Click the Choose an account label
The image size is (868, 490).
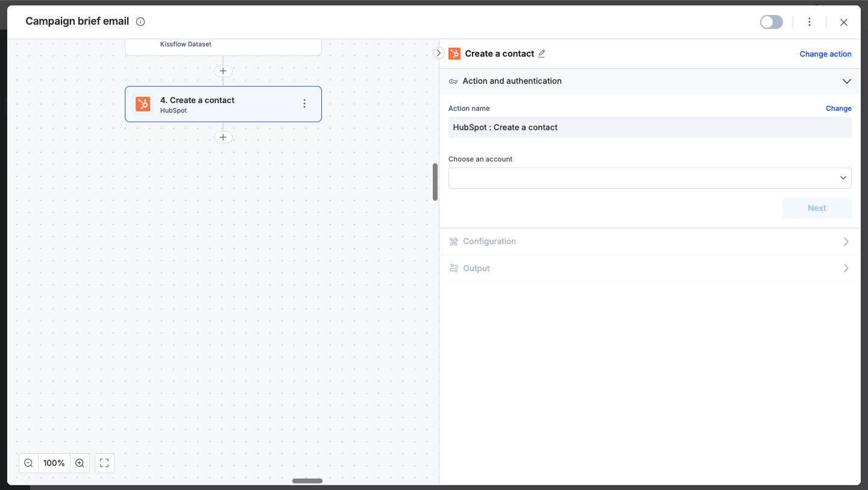point(480,159)
